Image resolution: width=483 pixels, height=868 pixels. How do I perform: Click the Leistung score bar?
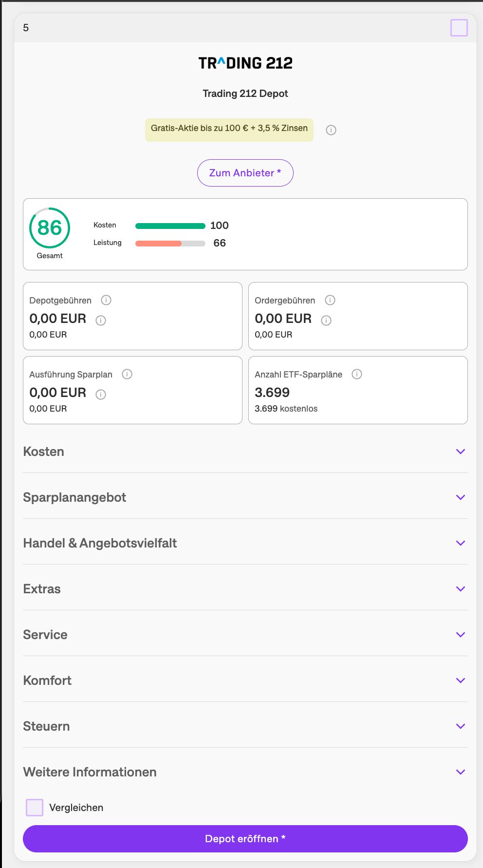coord(170,243)
